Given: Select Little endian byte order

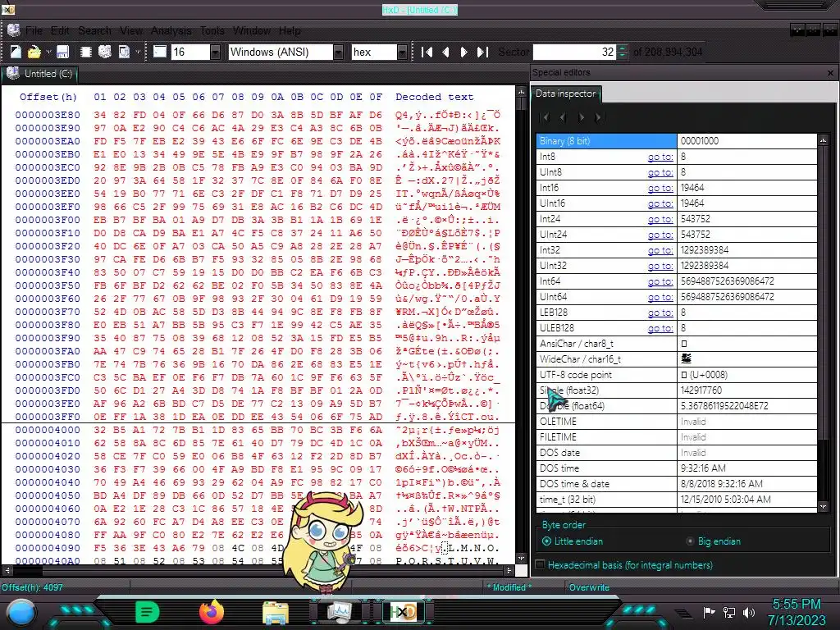Looking at the screenshot, I should point(572,541).
